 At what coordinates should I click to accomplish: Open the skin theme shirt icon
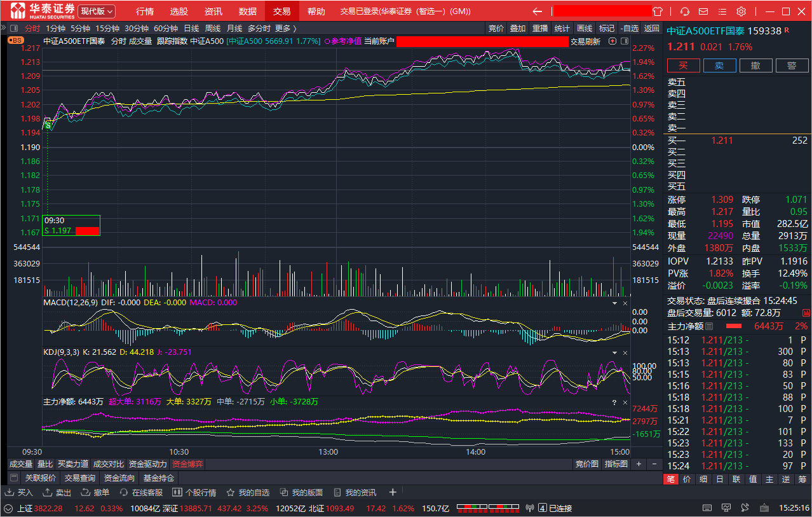tap(658, 11)
